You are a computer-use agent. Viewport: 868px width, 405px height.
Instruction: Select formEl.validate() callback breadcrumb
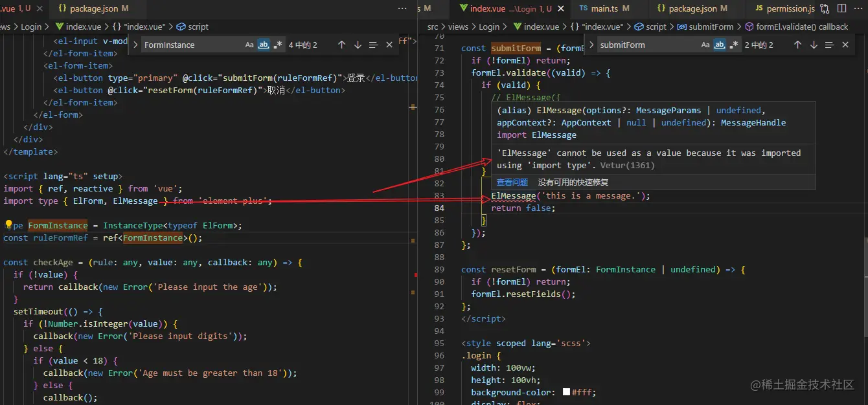796,27
